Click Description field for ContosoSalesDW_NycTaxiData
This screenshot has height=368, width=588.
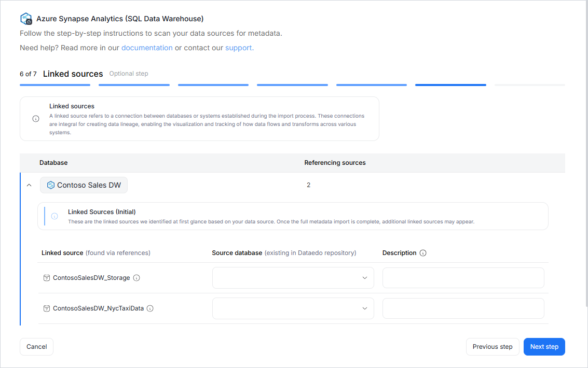tap(463, 308)
